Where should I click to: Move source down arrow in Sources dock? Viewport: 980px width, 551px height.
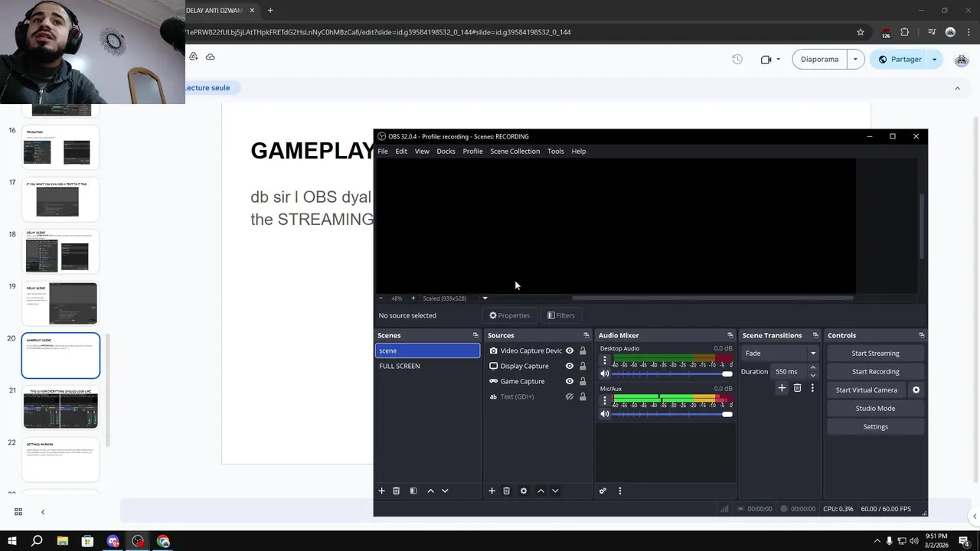(555, 491)
